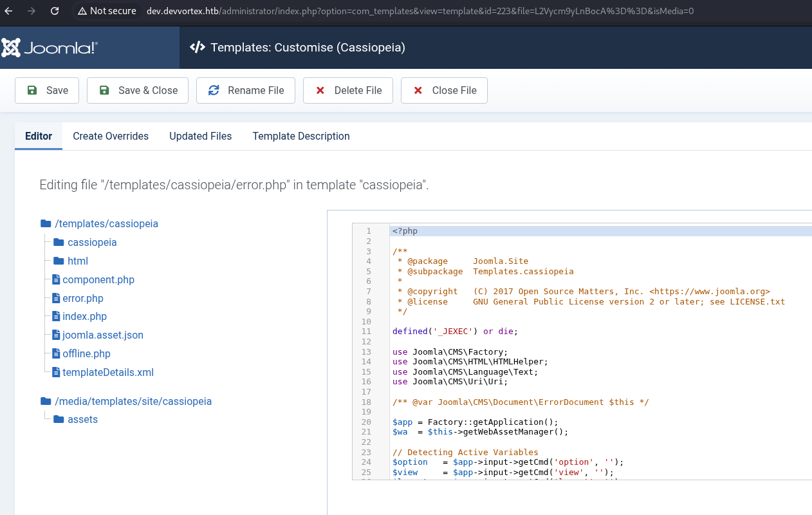Image resolution: width=812 pixels, height=515 pixels.
Task: Expand the html folder in tree
Action: [x=77, y=261]
